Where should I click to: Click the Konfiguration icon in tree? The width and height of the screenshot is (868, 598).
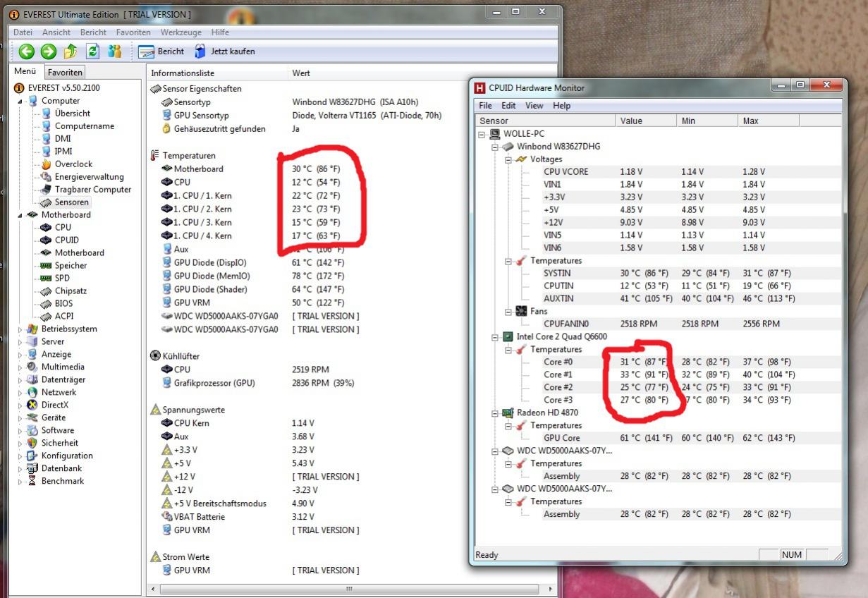click(32, 456)
